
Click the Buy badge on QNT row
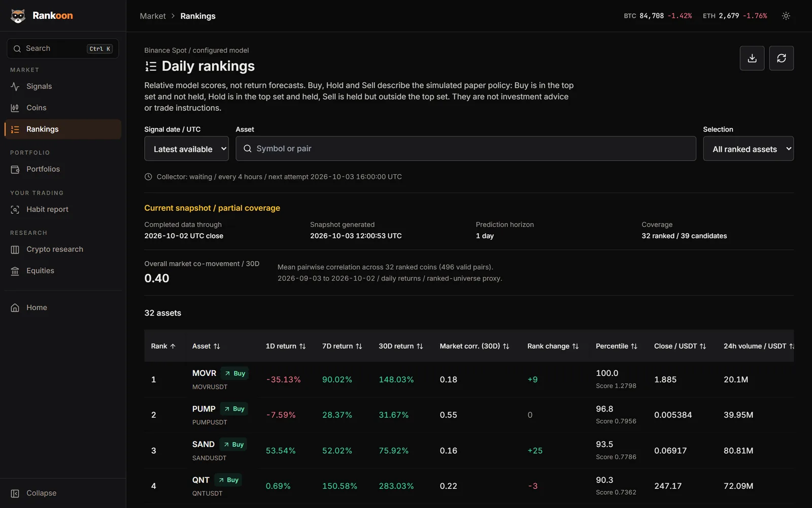(228, 480)
